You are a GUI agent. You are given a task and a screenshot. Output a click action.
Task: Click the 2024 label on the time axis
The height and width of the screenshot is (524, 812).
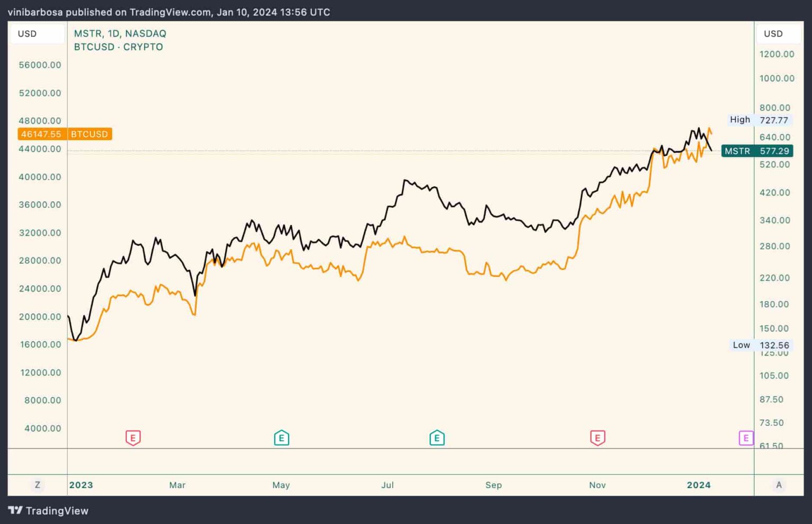[x=698, y=484]
